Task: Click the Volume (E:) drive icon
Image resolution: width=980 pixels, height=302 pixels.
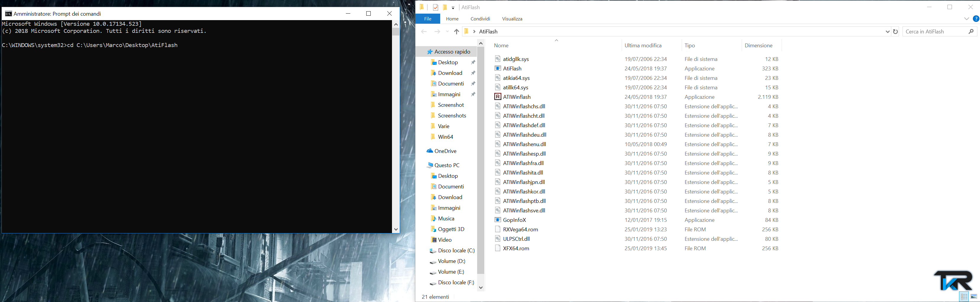Action: (x=433, y=272)
